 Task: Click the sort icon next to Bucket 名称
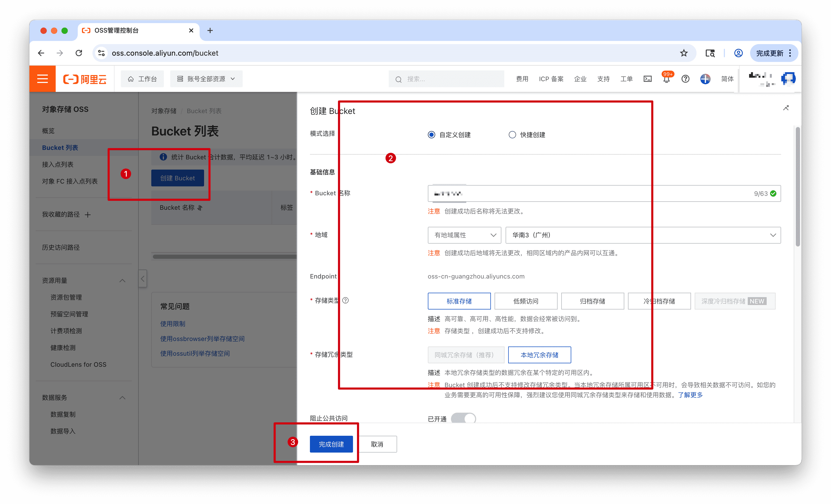coord(200,208)
